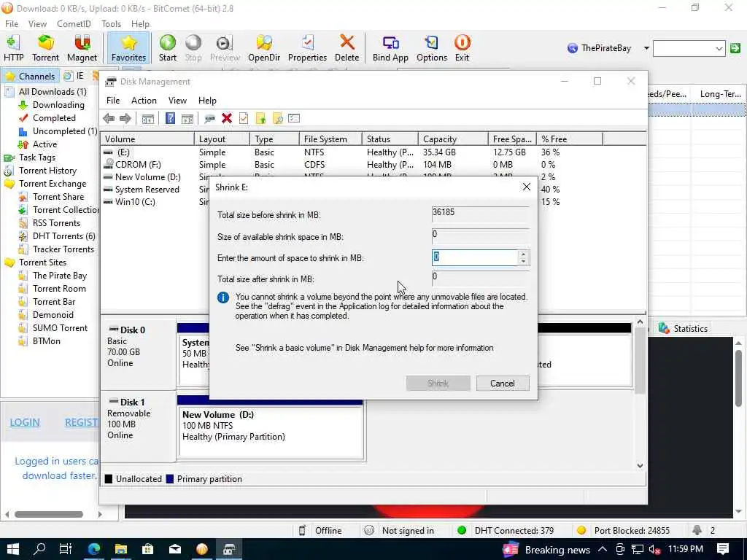This screenshot has height=560, width=747.
Task: Click the BitComet sidebar horizontal scrollbar
Action: (x=49, y=514)
